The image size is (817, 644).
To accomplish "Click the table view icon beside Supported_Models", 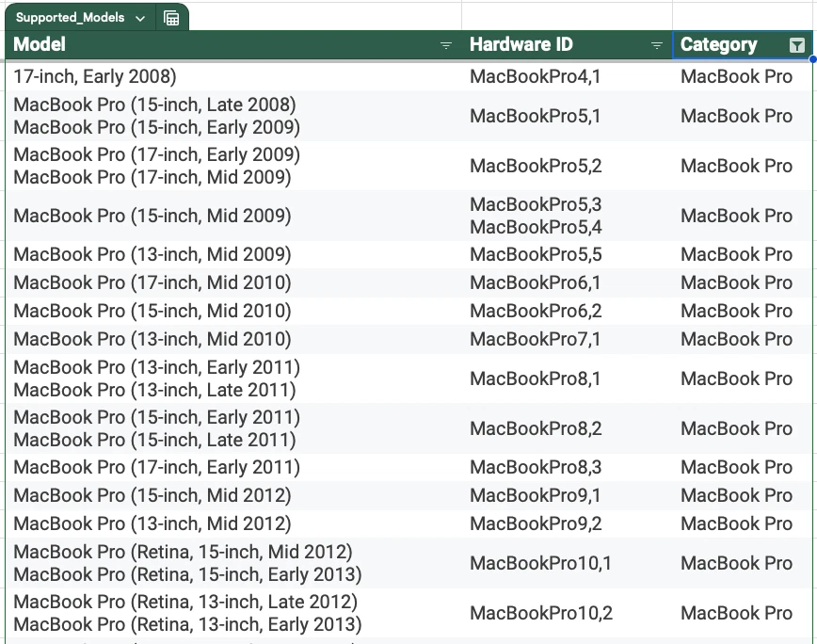I will pos(171,18).
